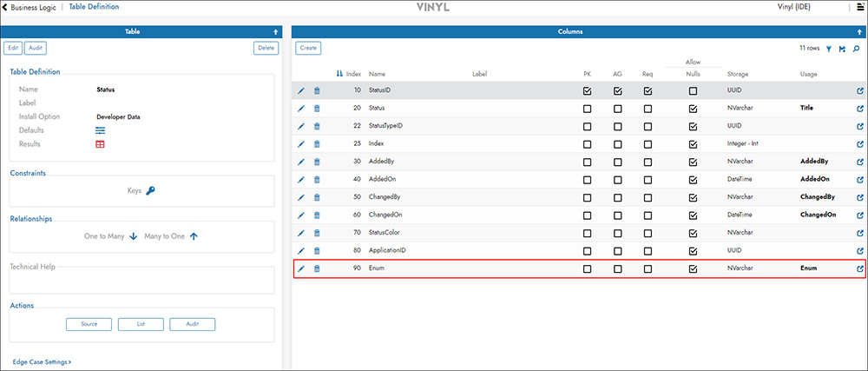
Task: Edit the StatusID row with pencil icon
Action: tap(301, 90)
